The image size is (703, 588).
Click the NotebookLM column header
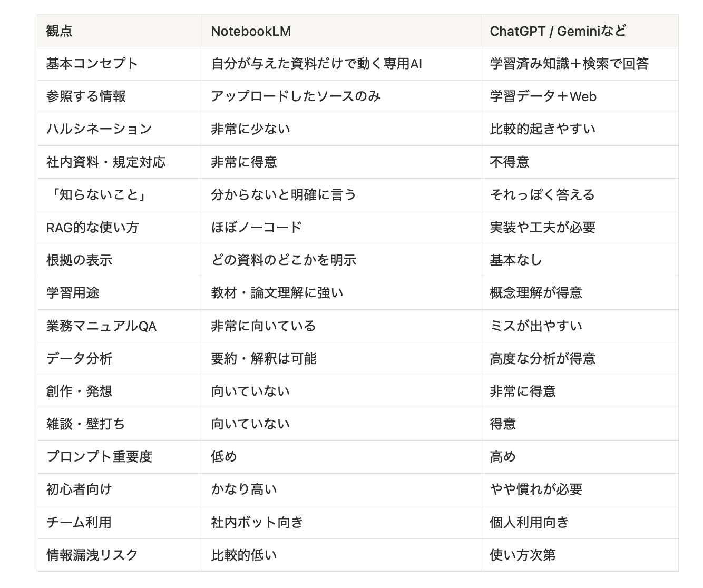(251, 31)
